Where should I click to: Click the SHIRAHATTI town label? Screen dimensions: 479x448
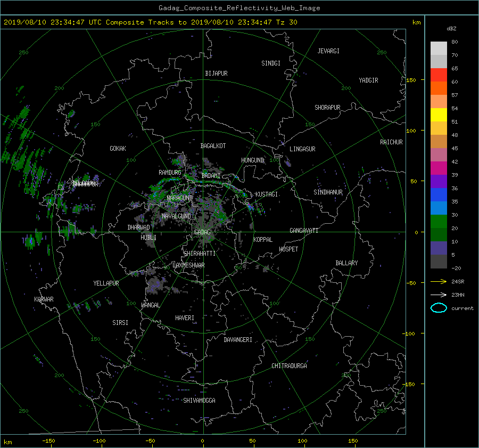click(x=200, y=254)
